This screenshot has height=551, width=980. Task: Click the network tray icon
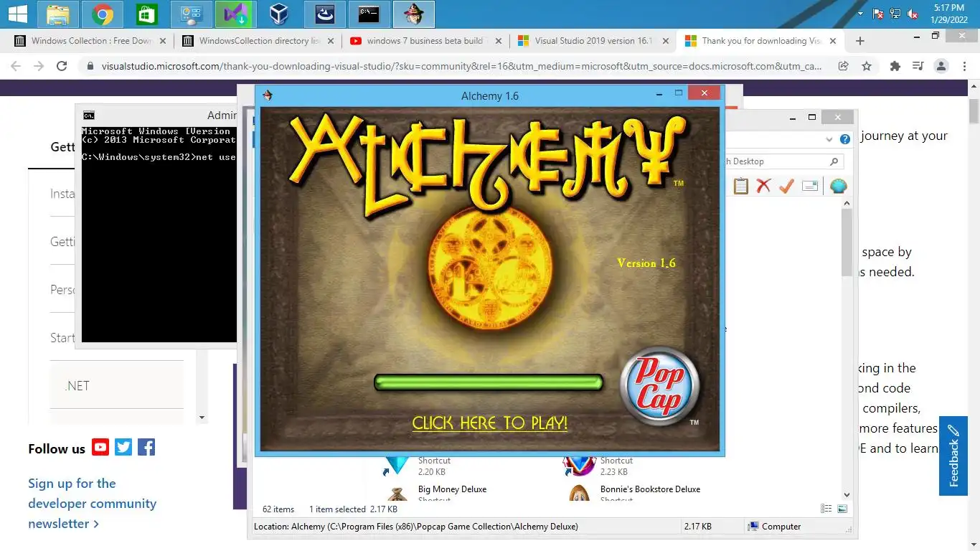pyautogui.click(x=895, y=14)
